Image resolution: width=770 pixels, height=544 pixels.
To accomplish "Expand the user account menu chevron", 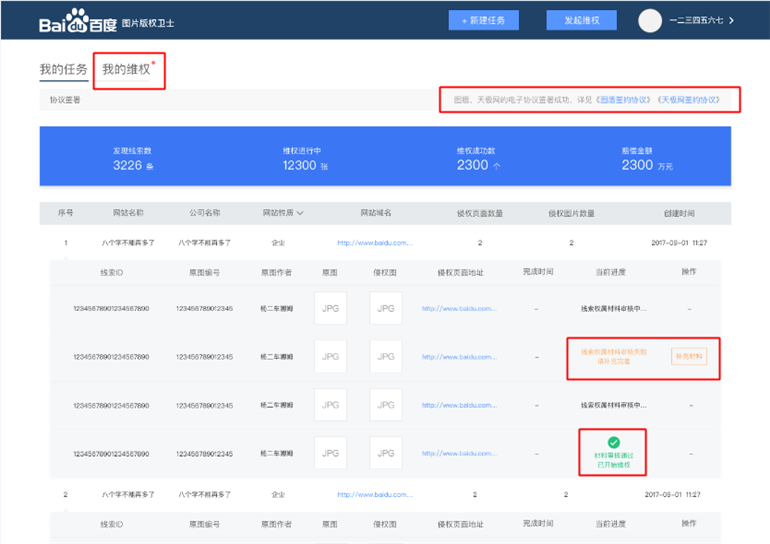I will coord(735,21).
